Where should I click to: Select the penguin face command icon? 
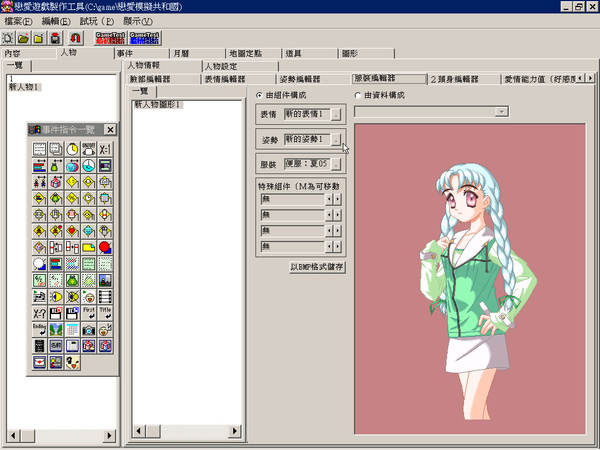[x=72, y=362]
